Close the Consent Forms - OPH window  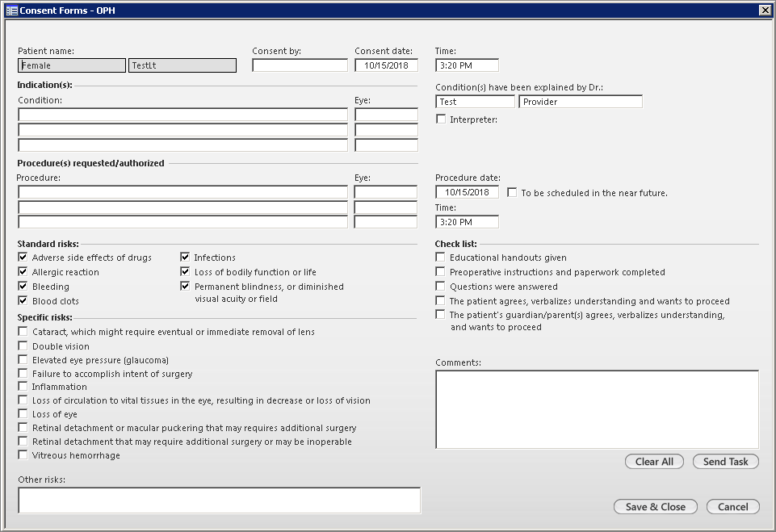coord(765,10)
